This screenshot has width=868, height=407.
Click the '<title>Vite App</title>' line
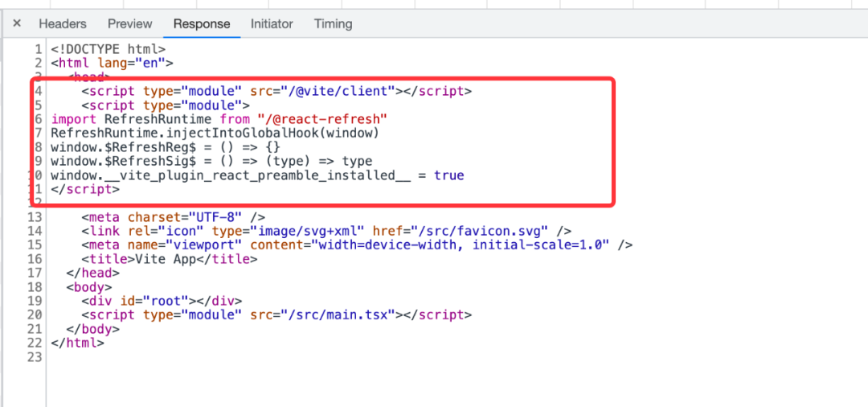click(x=170, y=258)
